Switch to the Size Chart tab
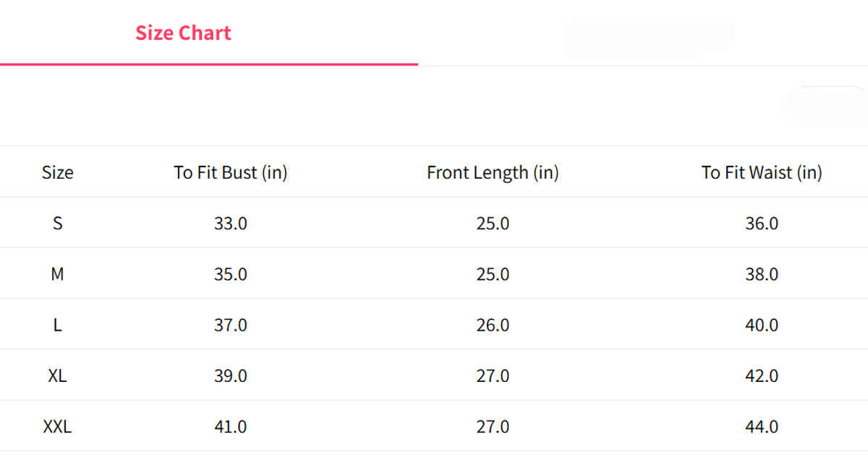 [x=183, y=33]
